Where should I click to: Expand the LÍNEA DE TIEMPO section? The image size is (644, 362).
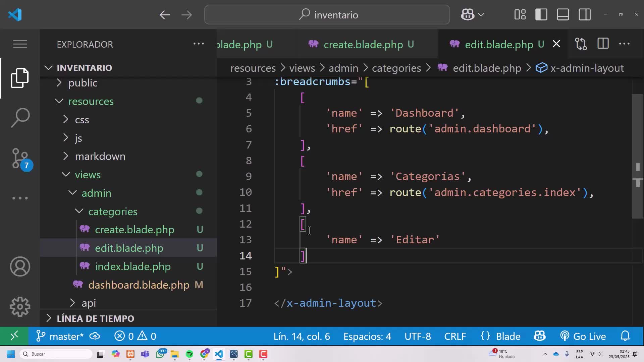(128, 318)
